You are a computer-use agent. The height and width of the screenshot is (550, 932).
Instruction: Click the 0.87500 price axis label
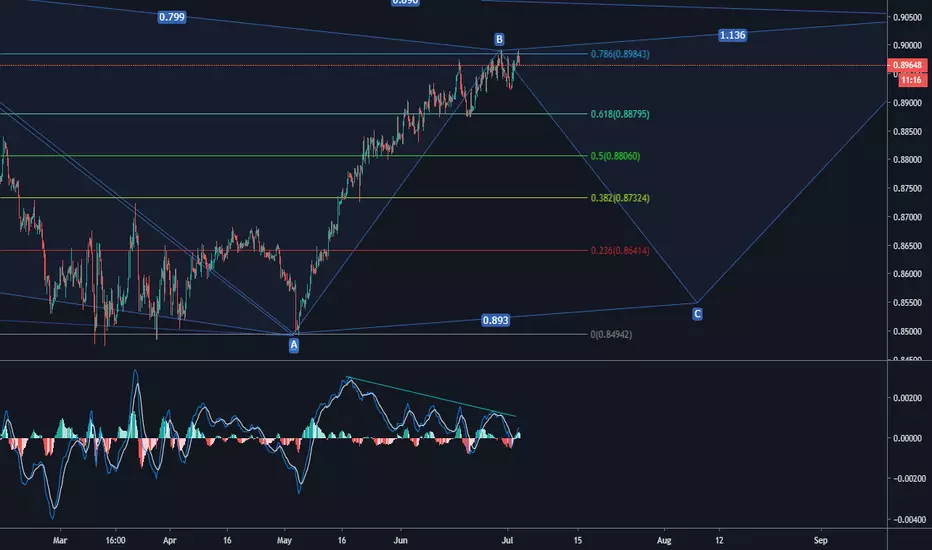click(908, 188)
